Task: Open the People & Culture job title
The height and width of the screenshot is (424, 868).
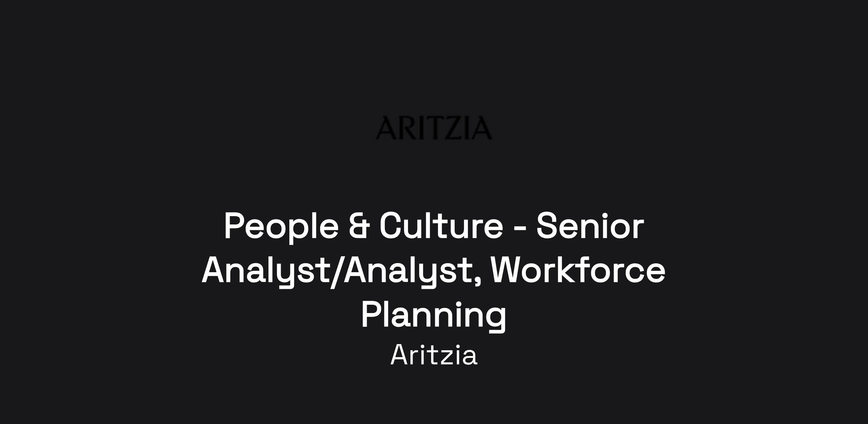Action: tap(434, 271)
